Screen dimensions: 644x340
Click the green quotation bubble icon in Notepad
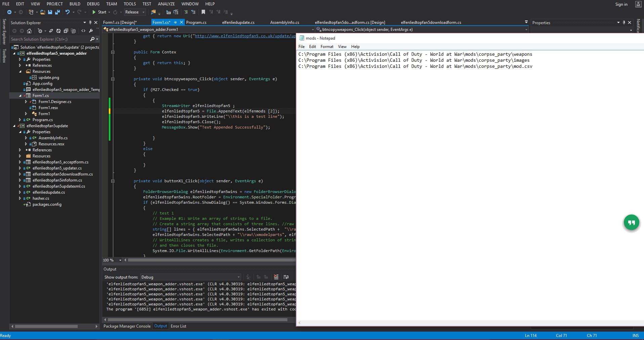tap(631, 223)
